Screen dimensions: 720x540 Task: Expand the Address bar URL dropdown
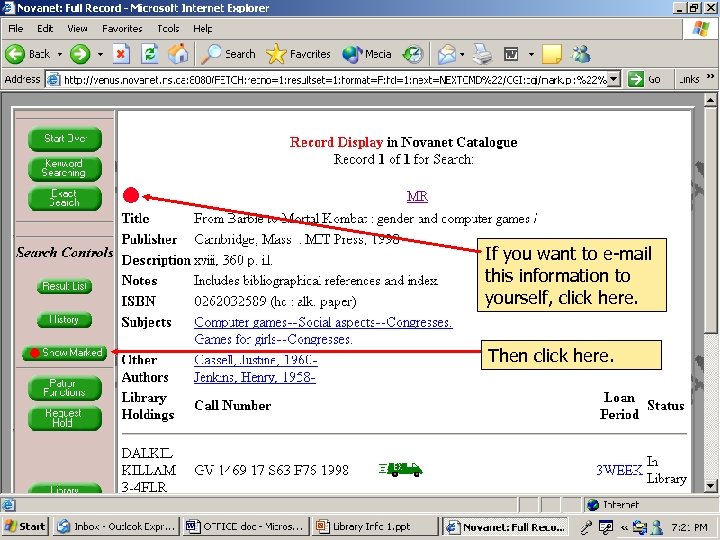[x=615, y=79]
